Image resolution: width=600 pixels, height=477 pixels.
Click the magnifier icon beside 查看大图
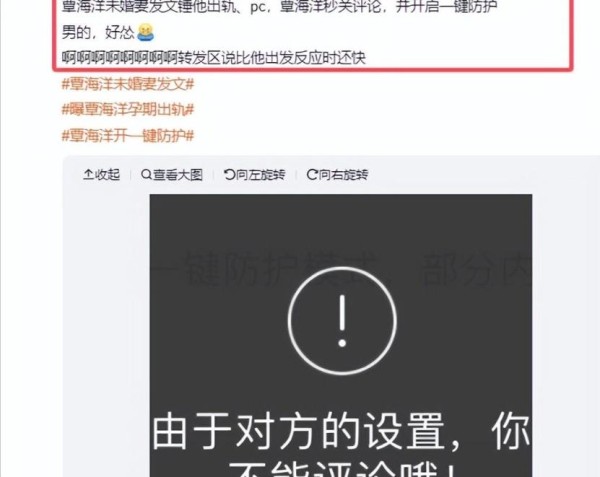[x=147, y=174]
